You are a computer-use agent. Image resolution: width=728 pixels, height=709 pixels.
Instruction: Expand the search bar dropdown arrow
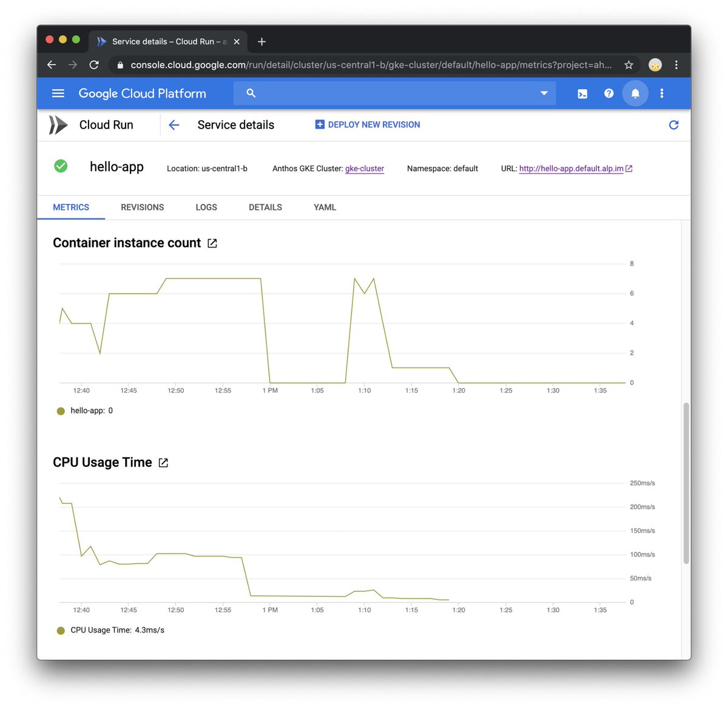[544, 93]
